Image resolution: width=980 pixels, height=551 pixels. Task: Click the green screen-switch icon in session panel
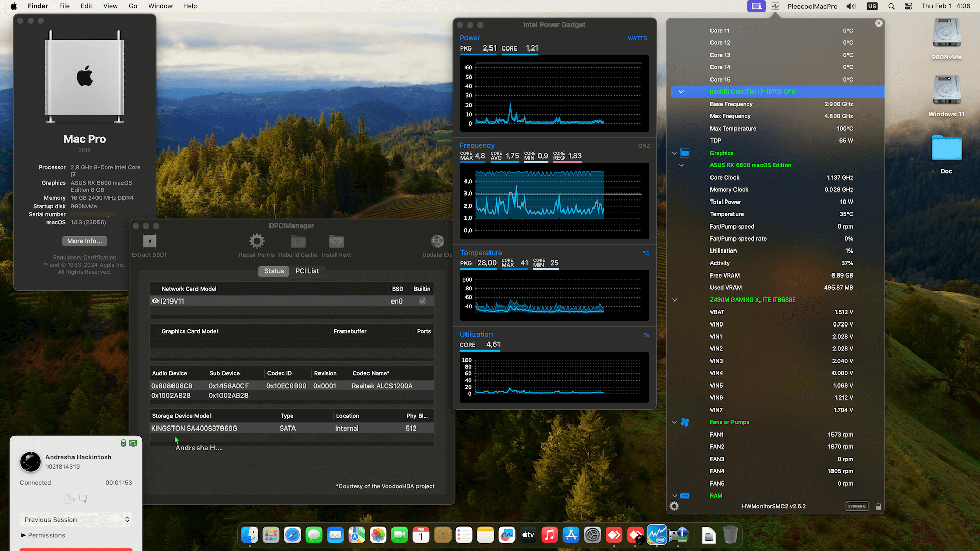point(133,443)
